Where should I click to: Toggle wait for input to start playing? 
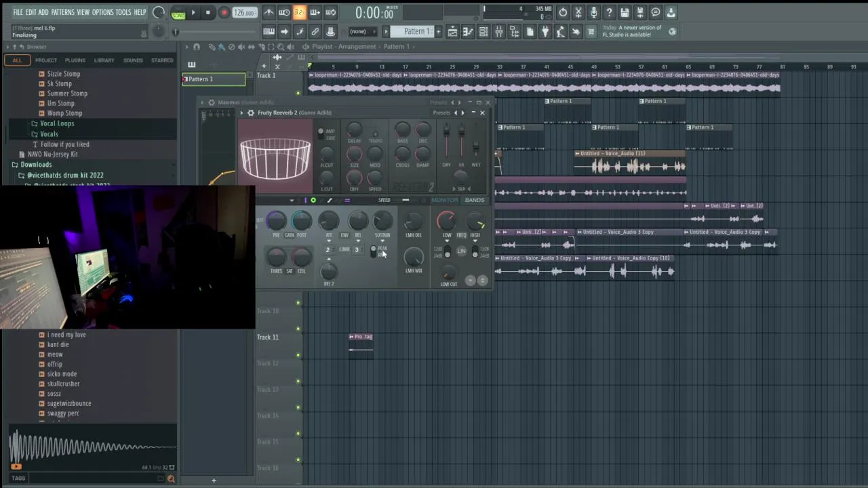click(x=284, y=12)
